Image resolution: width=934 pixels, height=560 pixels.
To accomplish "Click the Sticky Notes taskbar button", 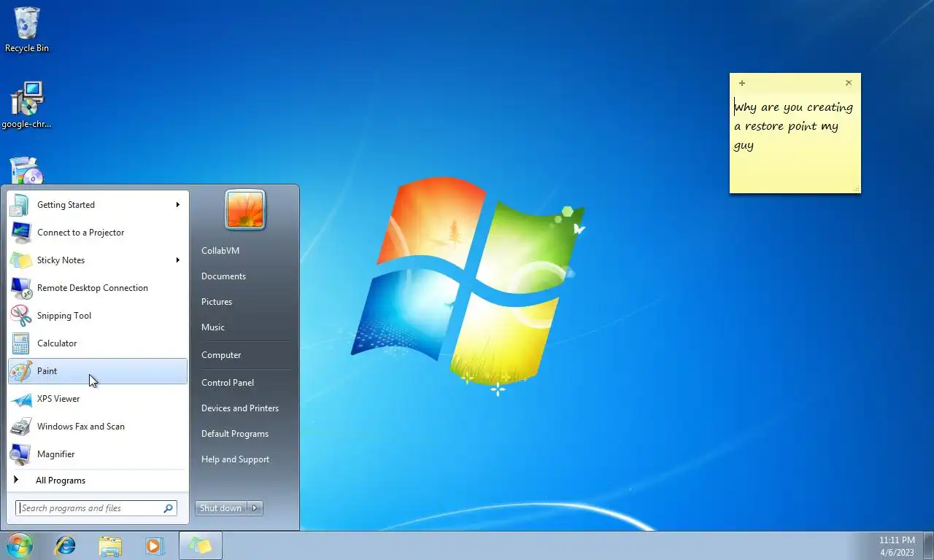I will click(201, 545).
